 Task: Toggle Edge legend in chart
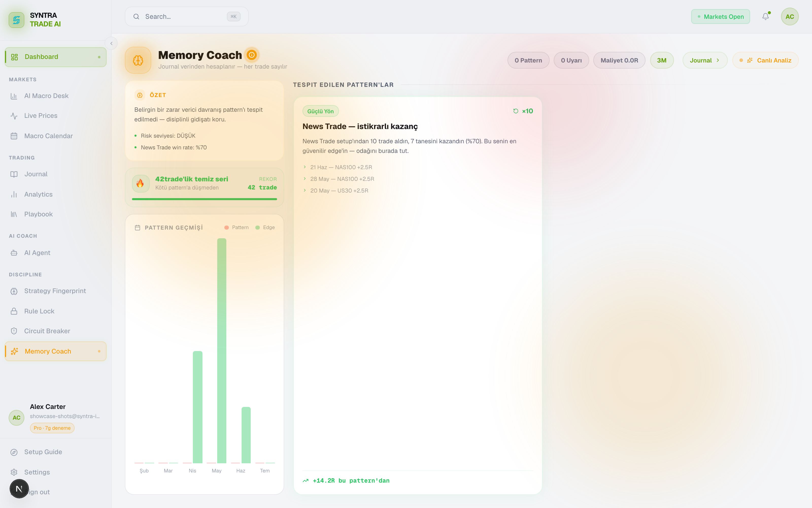click(265, 228)
